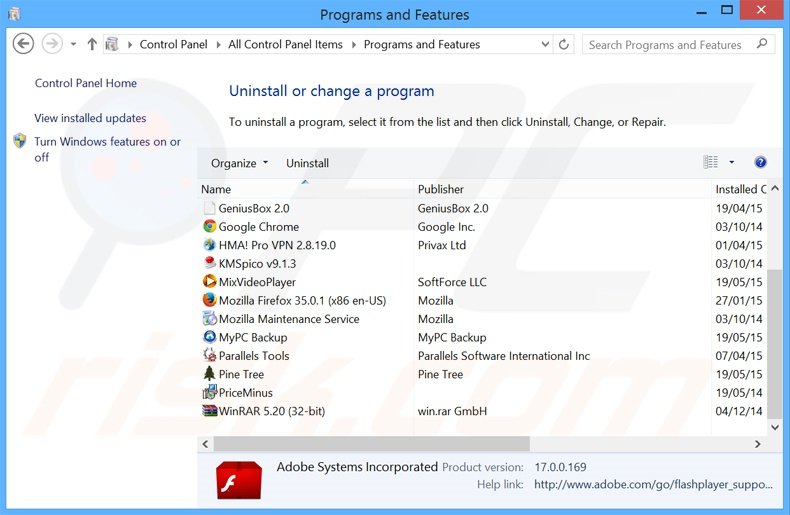Select MyPC Backup program name
This screenshot has height=515, width=790.
coord(253,338)
